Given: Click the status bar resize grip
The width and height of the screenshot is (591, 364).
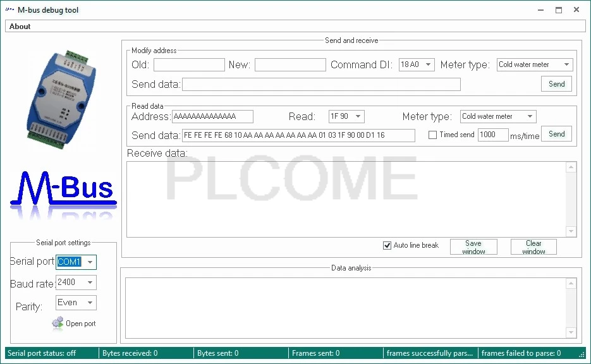Looking at the screenshot, I should [582, 354].
